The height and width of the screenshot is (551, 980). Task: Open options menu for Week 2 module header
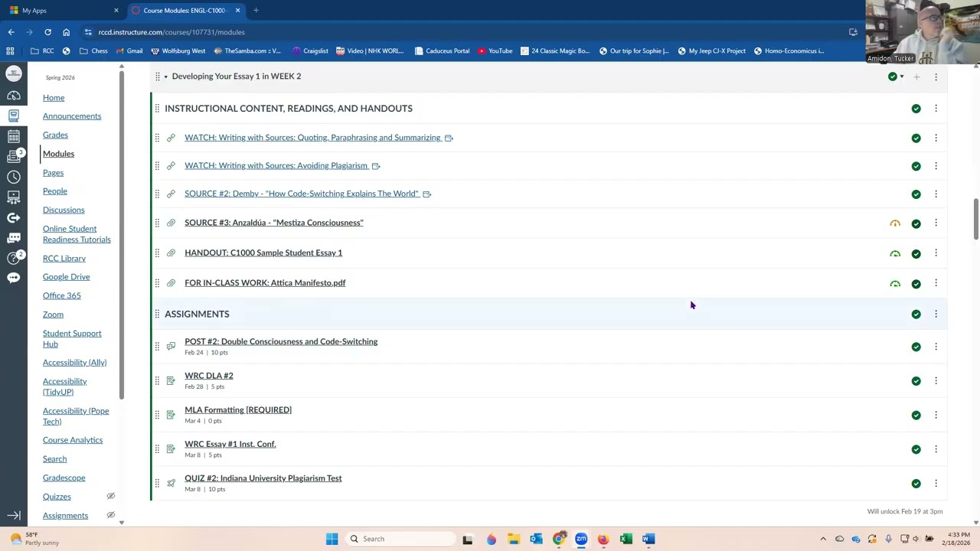point(936,77)
